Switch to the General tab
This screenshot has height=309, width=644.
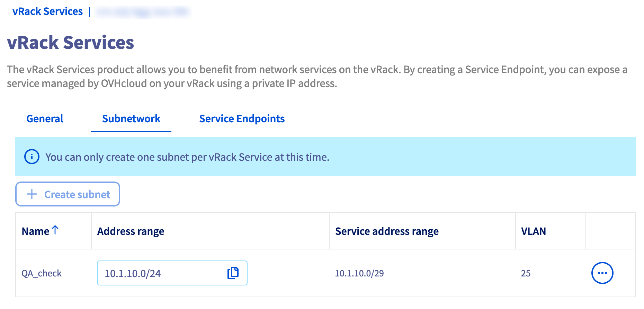coord(45,119)
